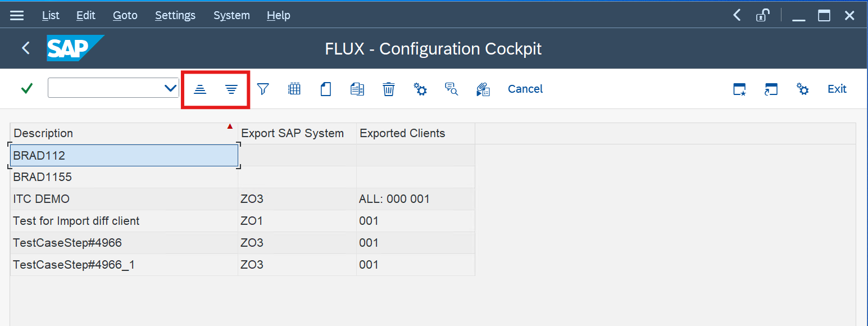Click the gears icon beside the trash can
The height and width of the screenshot is (326, 868).
click(x=420, y=89)
